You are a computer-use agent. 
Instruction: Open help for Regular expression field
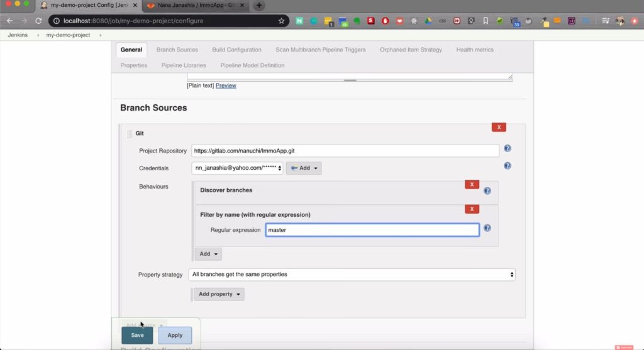[487, 229]
